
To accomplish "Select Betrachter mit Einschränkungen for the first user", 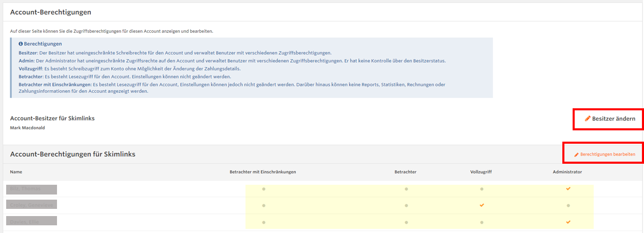I will 263,189.
